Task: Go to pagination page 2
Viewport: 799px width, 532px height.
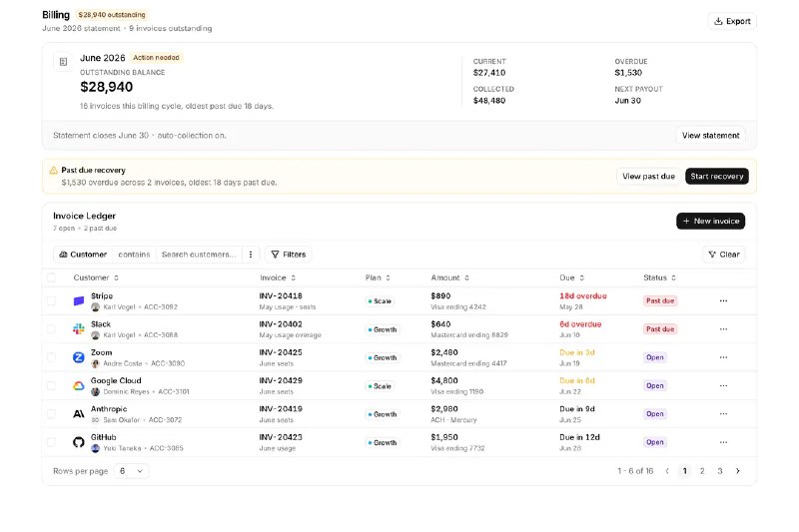Action: point(702,471)
